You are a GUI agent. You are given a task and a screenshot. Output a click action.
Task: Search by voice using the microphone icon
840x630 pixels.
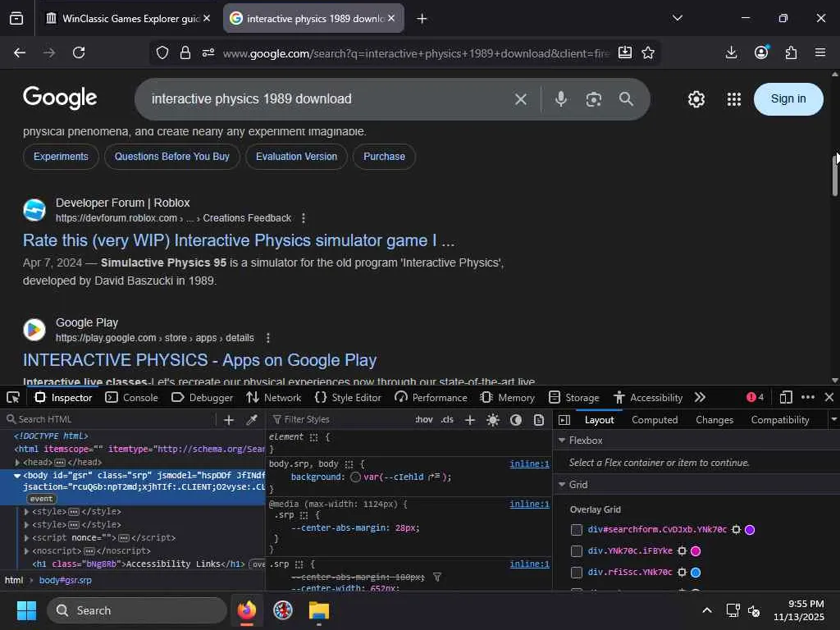click(x=561, y=99)
